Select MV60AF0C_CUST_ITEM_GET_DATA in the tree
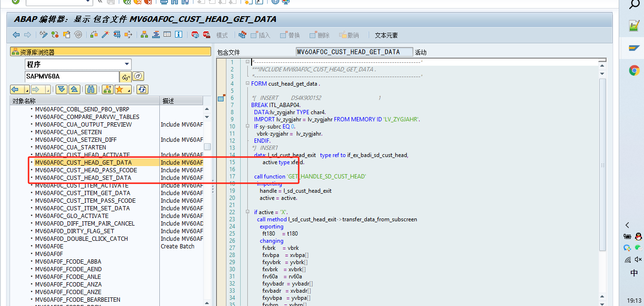This screenshot has width=644, height=306. (x=83, y=193)
